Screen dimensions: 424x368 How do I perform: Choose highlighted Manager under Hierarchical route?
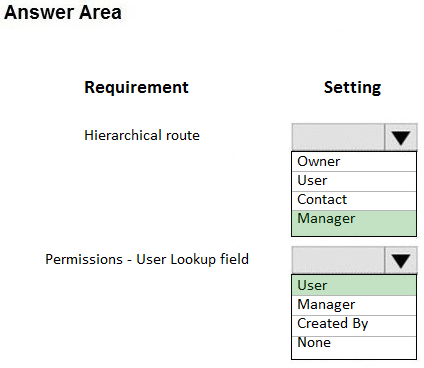pyautogui.click(x=354, y=223)
